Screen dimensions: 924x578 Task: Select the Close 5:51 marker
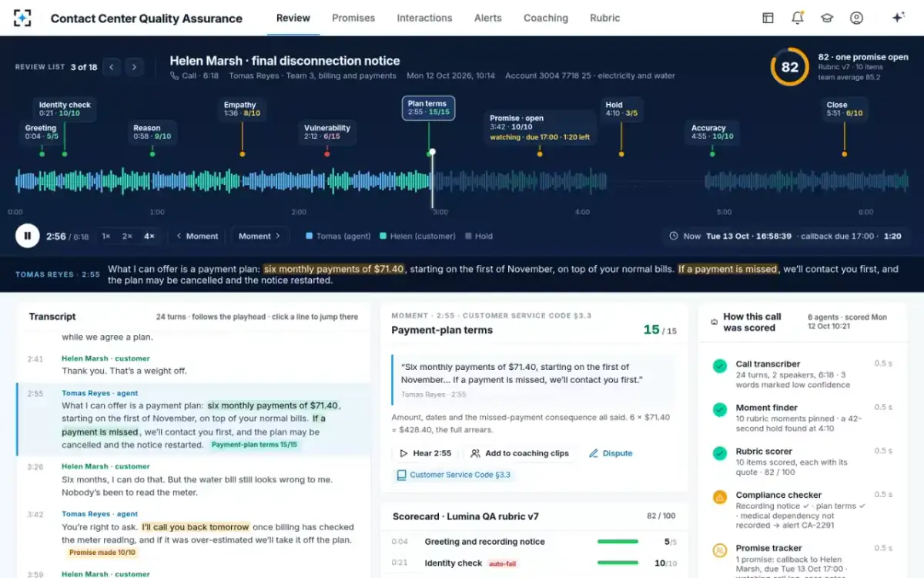pyautogui.click(x=845, y=109)
